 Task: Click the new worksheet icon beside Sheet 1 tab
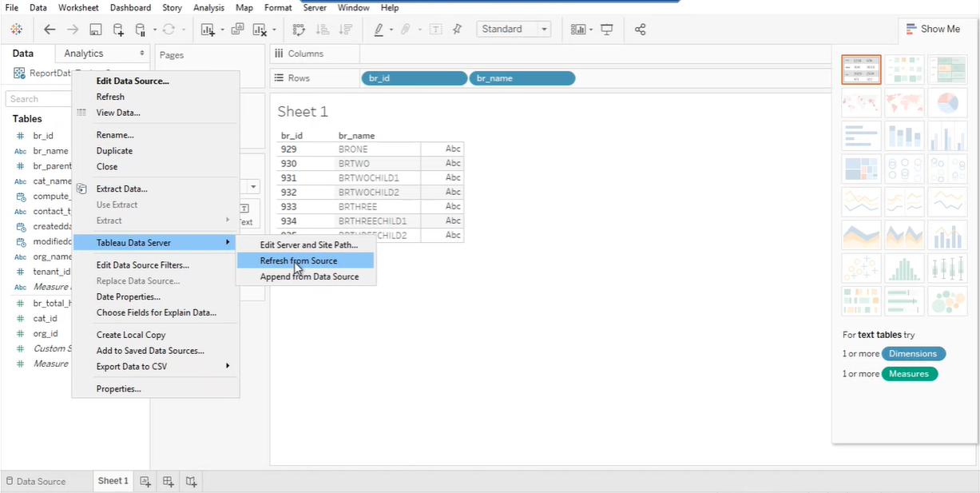point(145,481)
